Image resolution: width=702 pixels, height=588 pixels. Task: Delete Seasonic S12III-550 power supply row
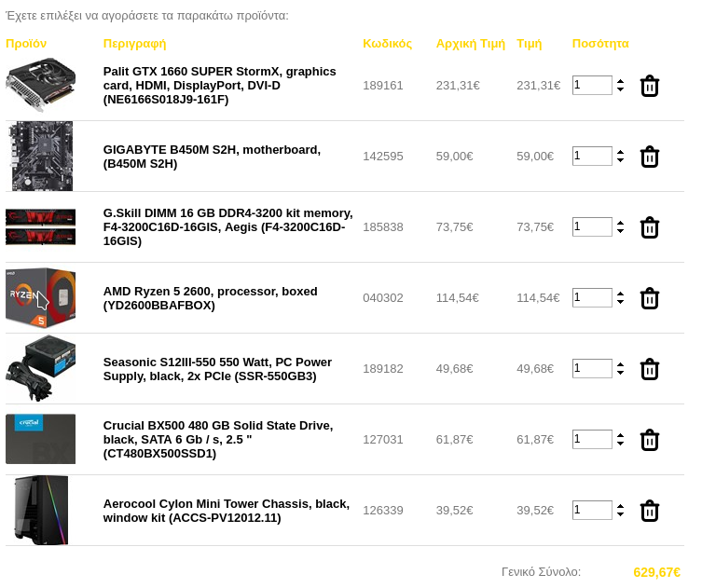point(649,369)
